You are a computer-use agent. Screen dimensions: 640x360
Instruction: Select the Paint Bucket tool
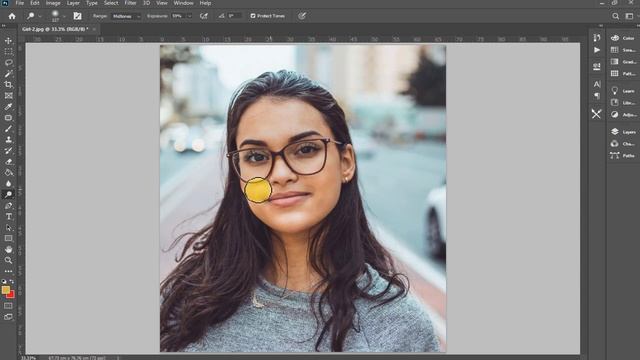point(8,173)
